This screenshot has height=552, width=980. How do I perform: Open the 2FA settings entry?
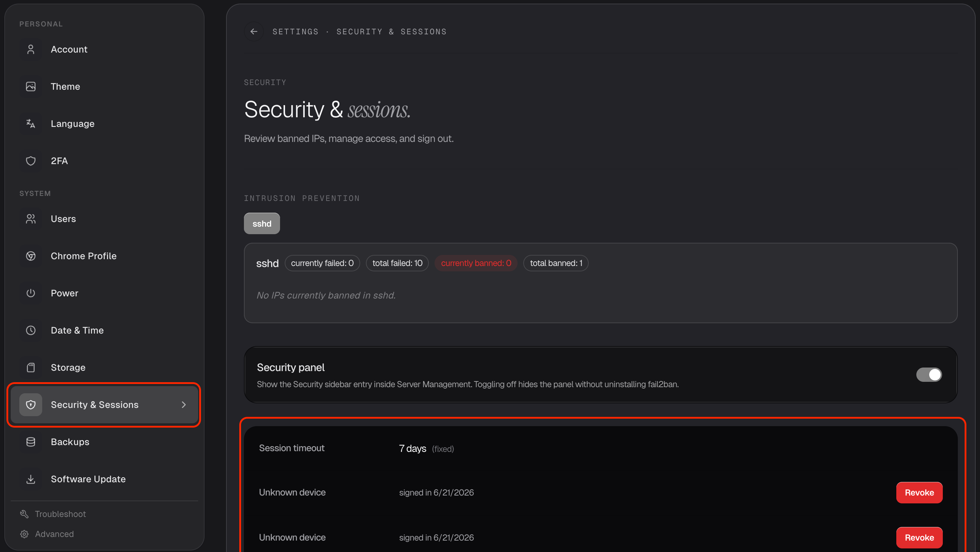click(x=104, y=161)
